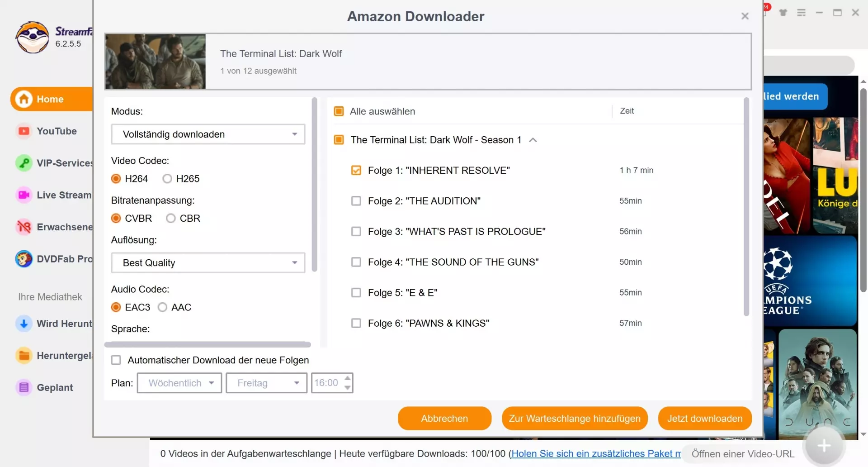
Task: Click the partly hidden 'lied werden' button behind dialog
Action: (796, 96)
